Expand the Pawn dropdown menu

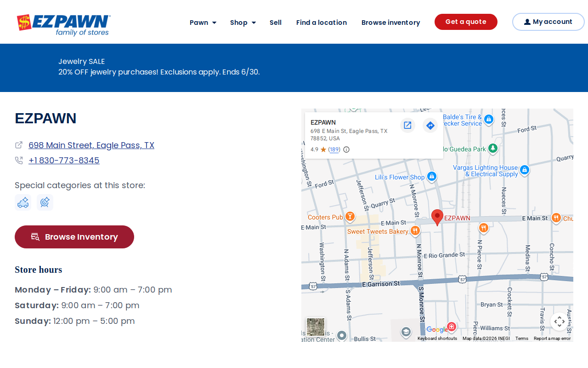(x=203, y=23)
